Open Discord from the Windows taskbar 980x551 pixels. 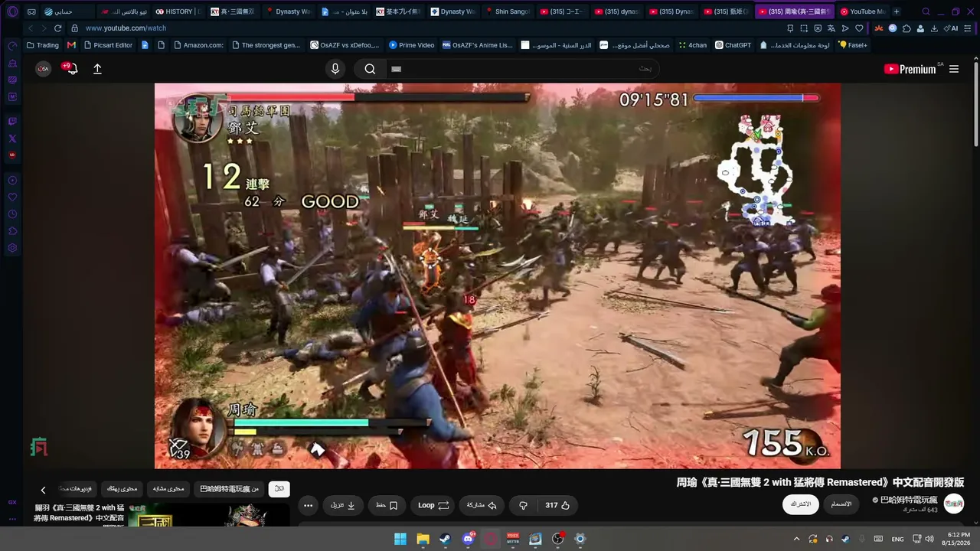point(468,539)
